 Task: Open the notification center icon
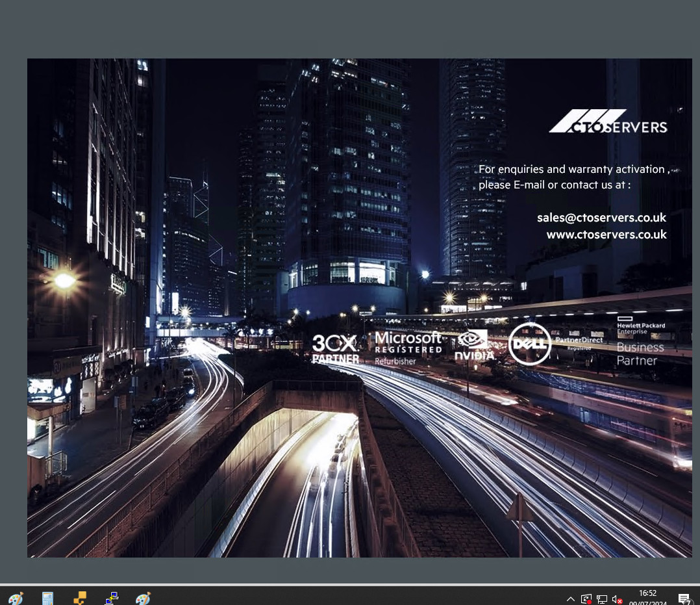pyautogui.click(x=684, y=599)
